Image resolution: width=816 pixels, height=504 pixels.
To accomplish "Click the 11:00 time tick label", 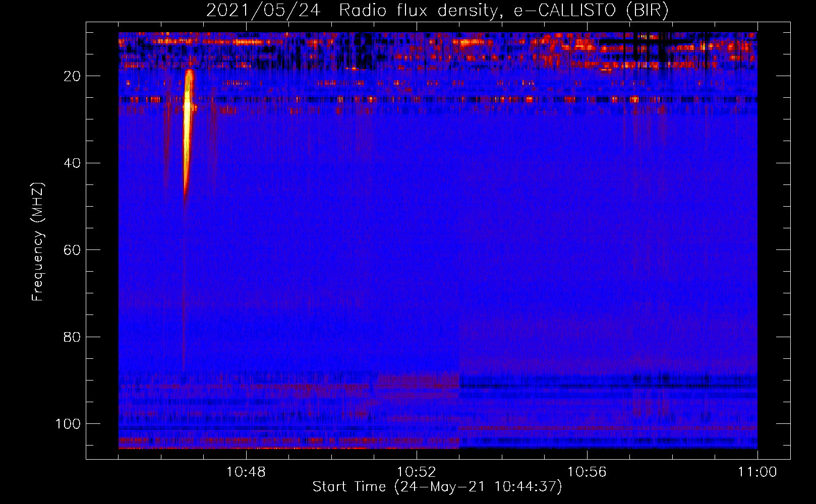I will pos(757,472).
